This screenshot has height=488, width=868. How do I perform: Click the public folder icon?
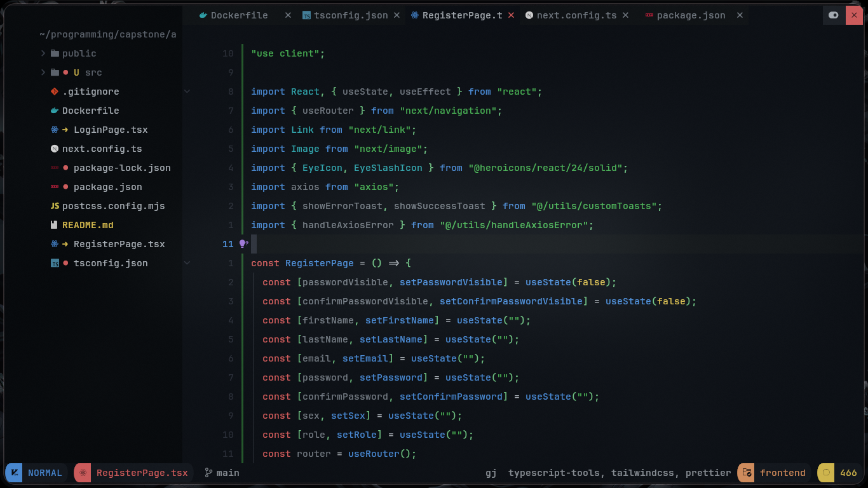55,53
